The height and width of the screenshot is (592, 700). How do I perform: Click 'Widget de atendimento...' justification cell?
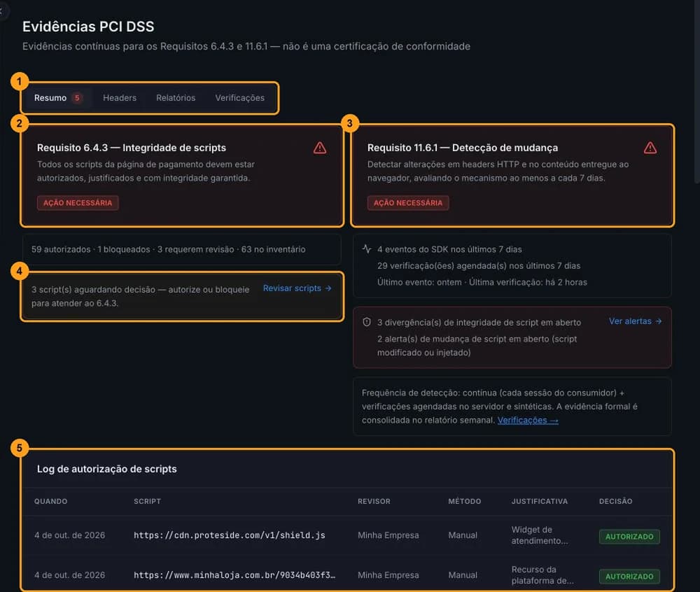point(540,535)
